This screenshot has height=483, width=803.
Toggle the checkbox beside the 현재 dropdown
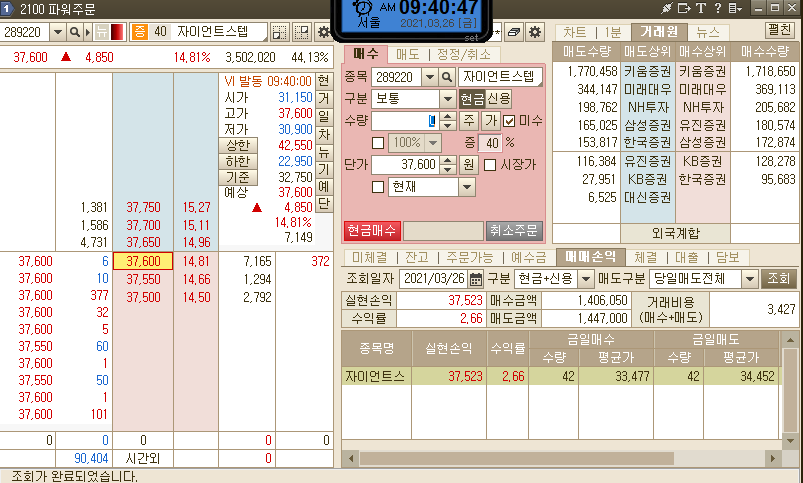coord(378,187)
